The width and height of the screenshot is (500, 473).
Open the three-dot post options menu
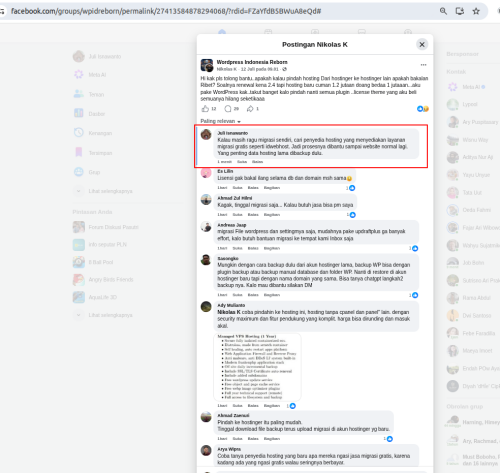423,65
